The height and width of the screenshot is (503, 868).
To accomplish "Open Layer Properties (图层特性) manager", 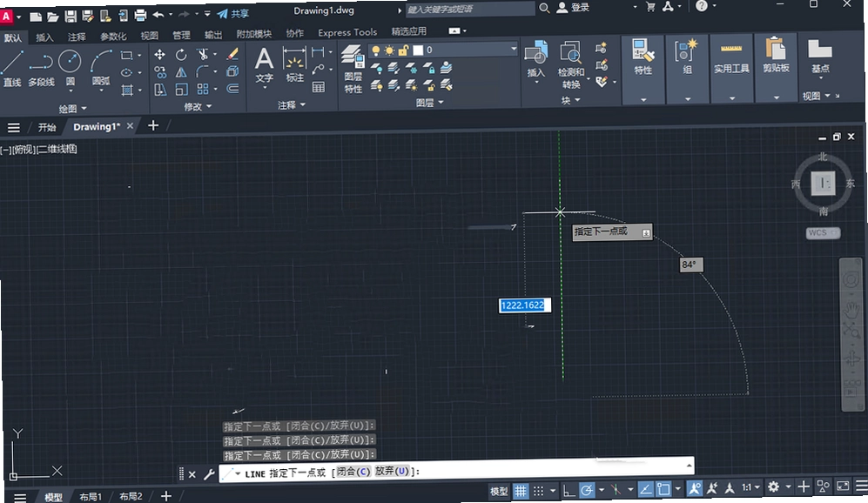I will [x=353, y=69].
